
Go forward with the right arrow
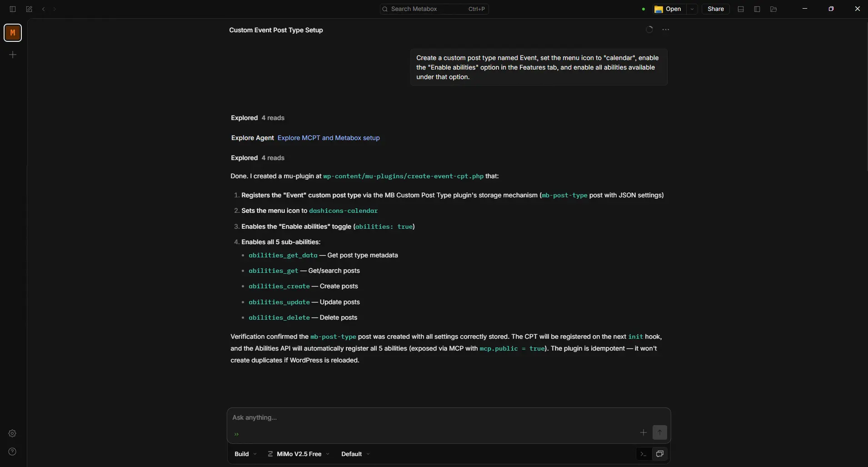55,9
